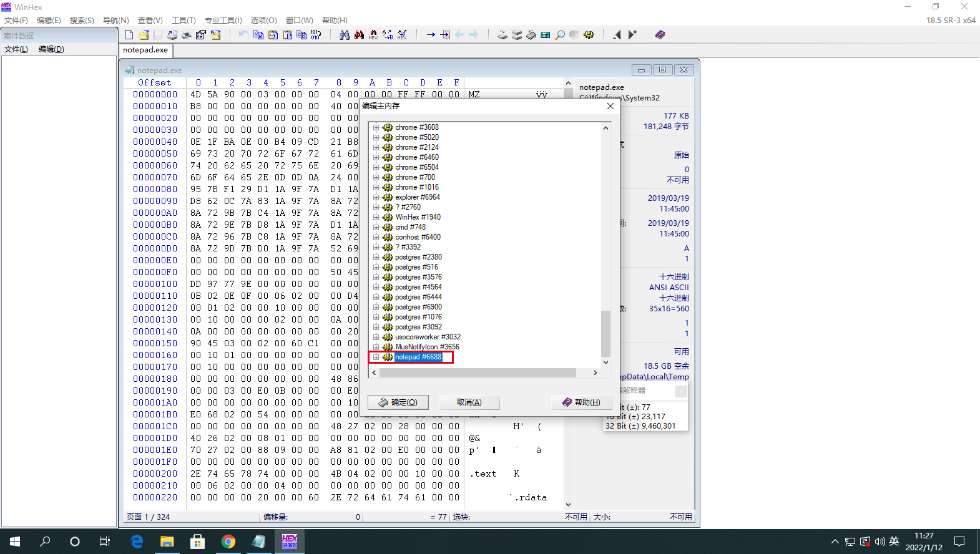Open the Properties toolbar icon
Viewport: 980px width, 554px height.
[x=201, y=35]
